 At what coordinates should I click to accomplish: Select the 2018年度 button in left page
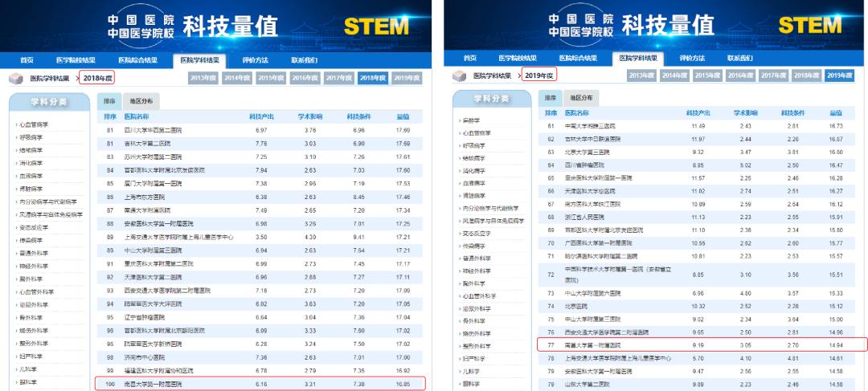coord(373,78)
